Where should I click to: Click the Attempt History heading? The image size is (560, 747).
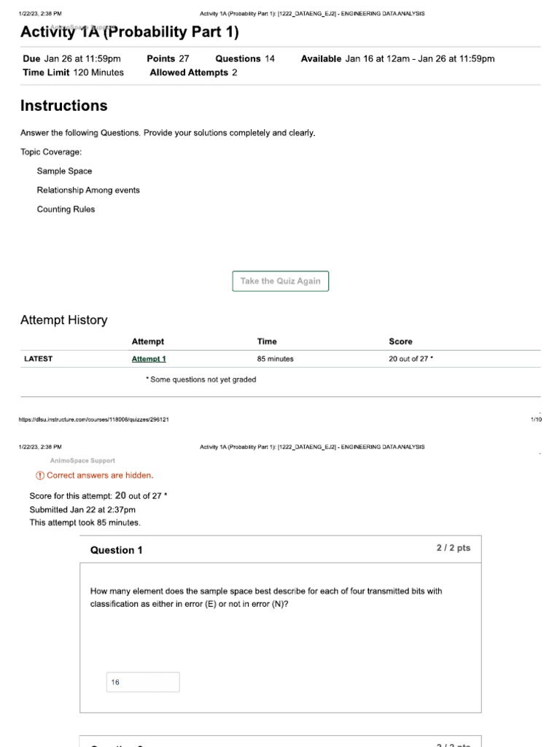point(63,320)
